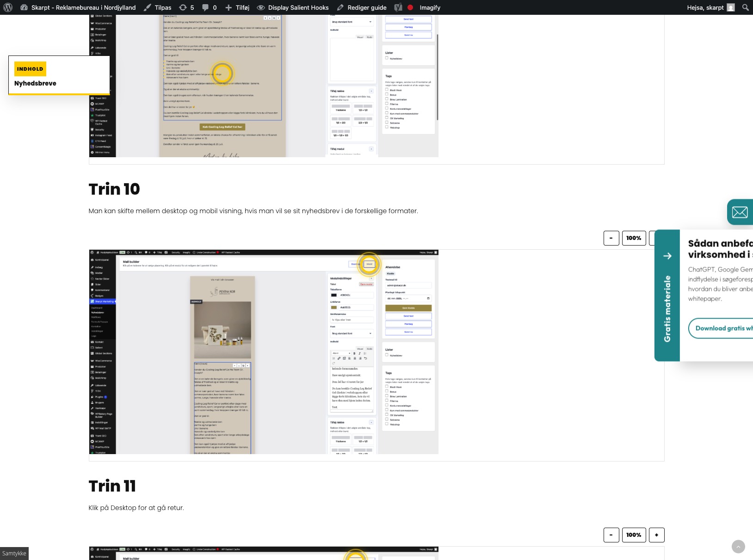Click Download gratis whitepaper button

[721, 328]
